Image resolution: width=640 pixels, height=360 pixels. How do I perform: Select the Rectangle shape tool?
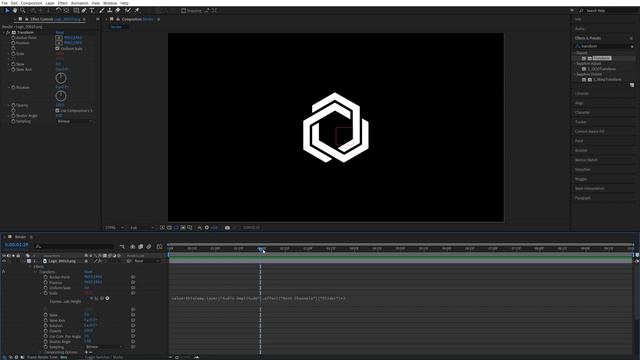pos(76,11)
